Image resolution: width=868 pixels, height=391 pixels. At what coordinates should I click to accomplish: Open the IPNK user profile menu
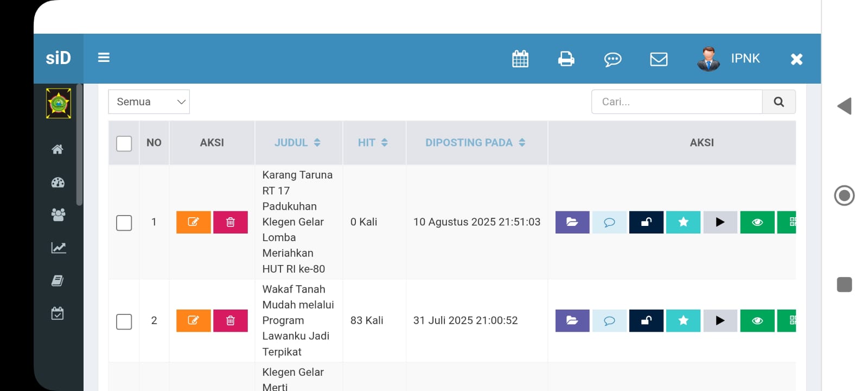point(729,59)
